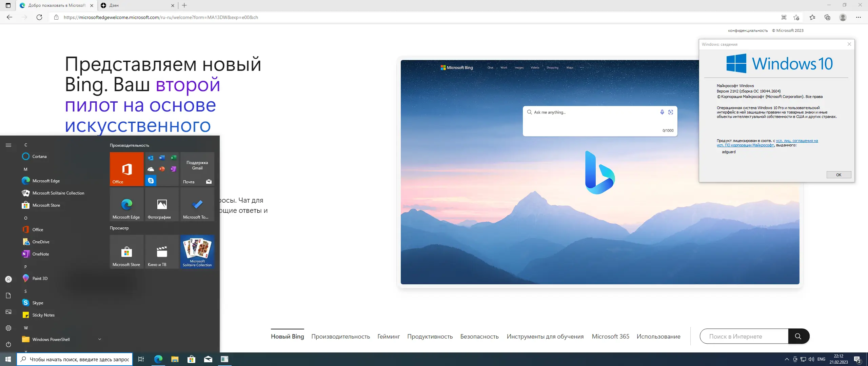
Task: Expand the Windows PowerShell group chevron
Action: [x=99, y=339]
